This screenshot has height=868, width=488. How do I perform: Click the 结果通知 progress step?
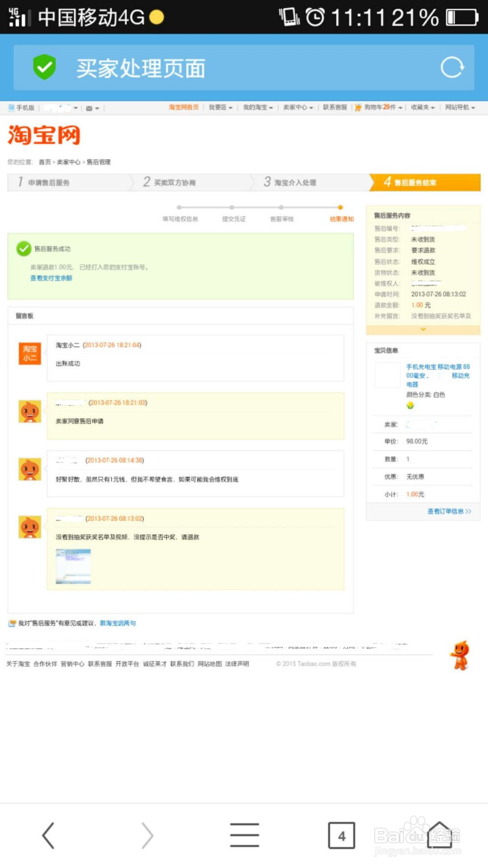click(342, 219)
